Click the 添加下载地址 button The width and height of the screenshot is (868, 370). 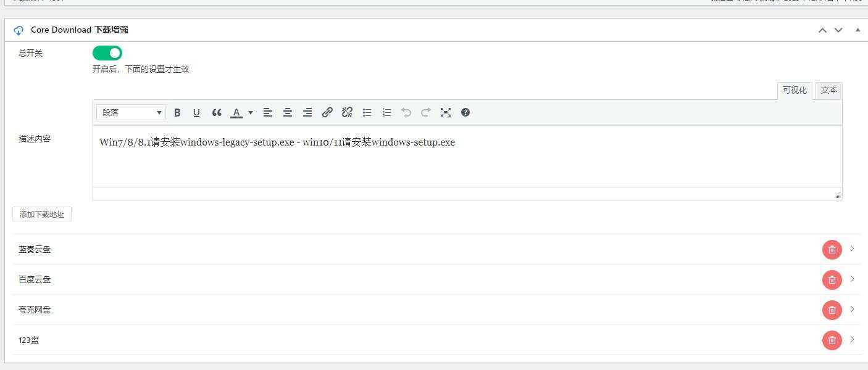(42, 214)
